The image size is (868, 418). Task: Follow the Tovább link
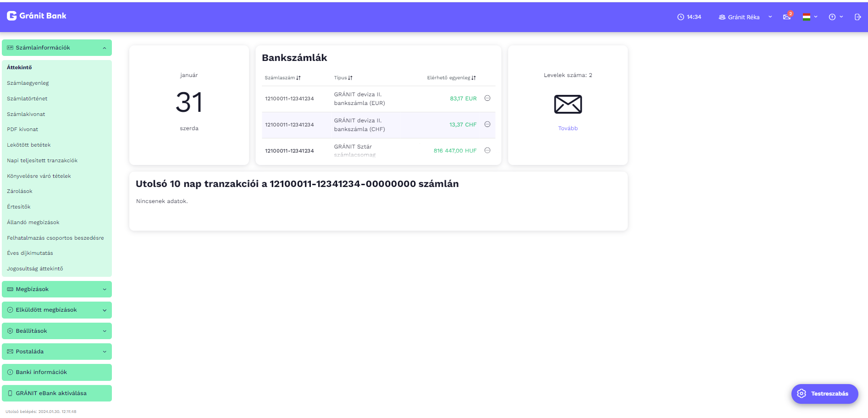click(x=568, y=128)
